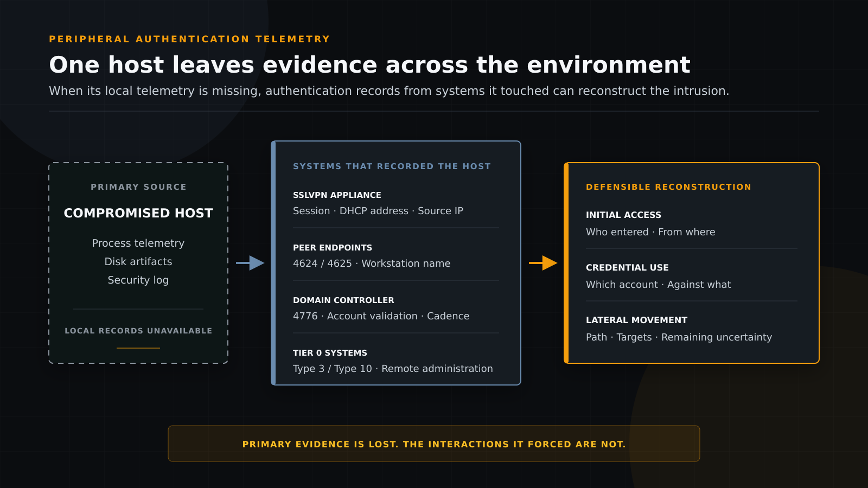Click 'Process telemetry' in the host card
Image resolution: width=868 pixels, height=488 pixels.
tap(138, 243)
